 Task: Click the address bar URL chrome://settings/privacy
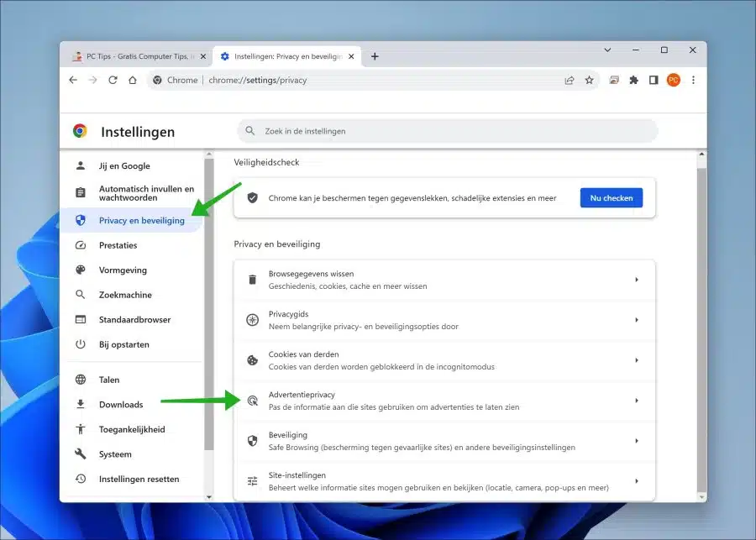pyautogui.click(x=258, y=80)
